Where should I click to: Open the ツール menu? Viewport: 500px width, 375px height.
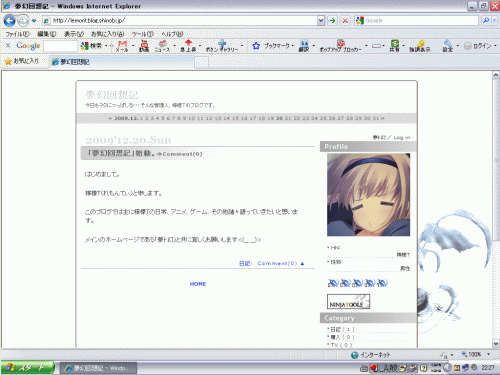pyautogui.click(x=142, y=34)
